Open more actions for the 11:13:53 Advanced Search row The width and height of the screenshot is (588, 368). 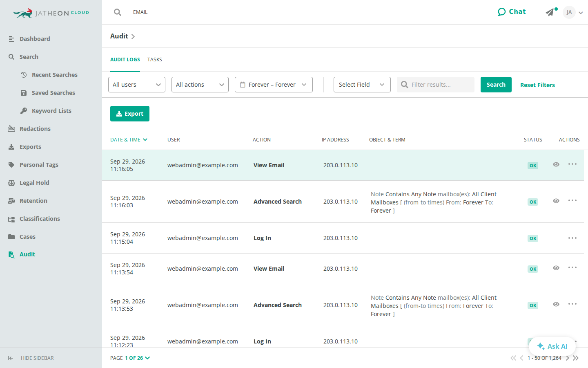572,304
